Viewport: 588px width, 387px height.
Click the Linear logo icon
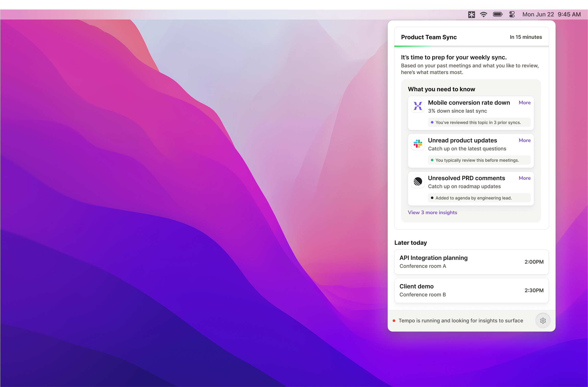click(x=418, y=182)
